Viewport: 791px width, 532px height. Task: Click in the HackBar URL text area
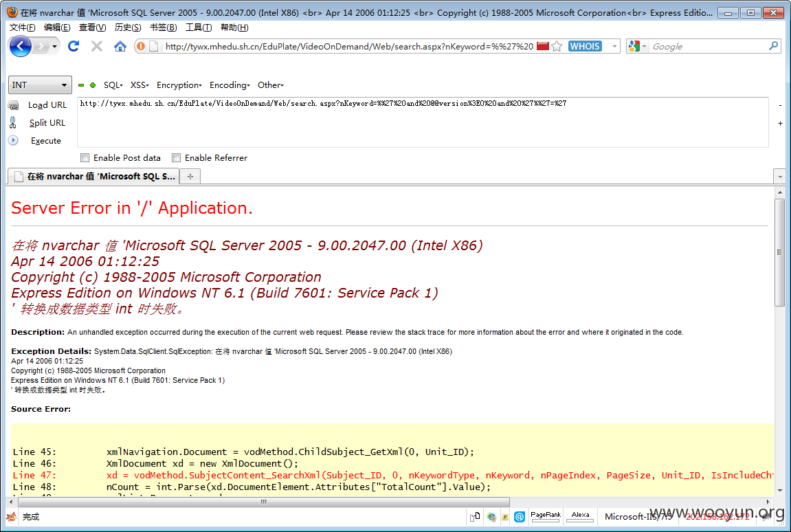click(423, 122)
